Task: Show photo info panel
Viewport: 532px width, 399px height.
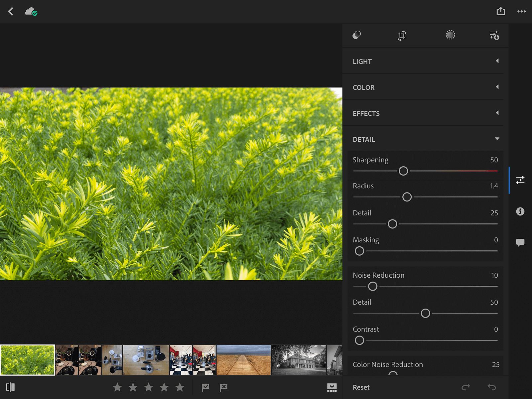Action: (x=520, y=211)
